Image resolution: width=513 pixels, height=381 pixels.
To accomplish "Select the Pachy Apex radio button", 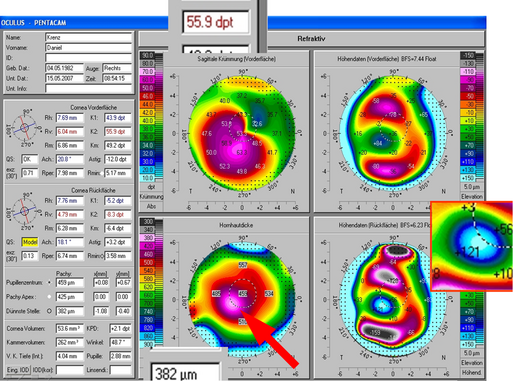I will [x=49, y=297].
